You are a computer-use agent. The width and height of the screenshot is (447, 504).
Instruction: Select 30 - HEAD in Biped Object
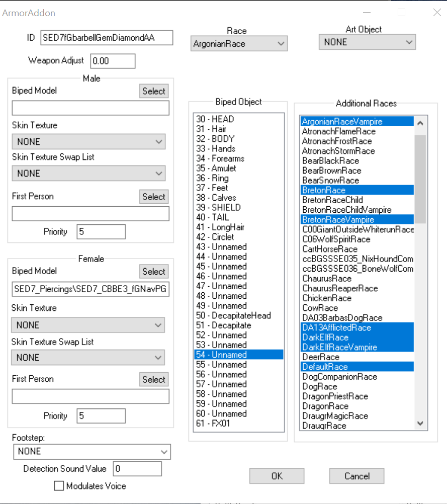[x=239, y=119]
